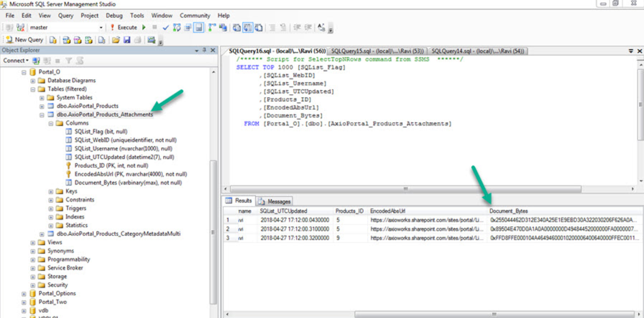Select results row number 2 header
644x318 pixels.
click(x=230, y=229)
